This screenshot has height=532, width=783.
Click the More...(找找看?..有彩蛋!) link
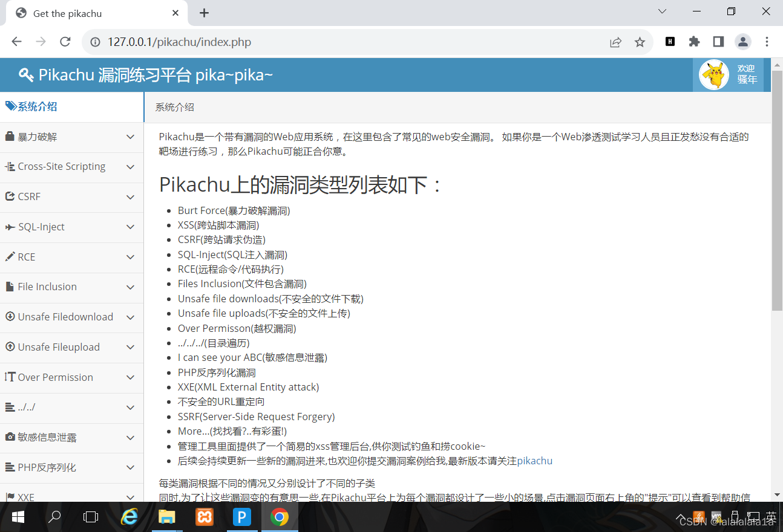[231, 431]
